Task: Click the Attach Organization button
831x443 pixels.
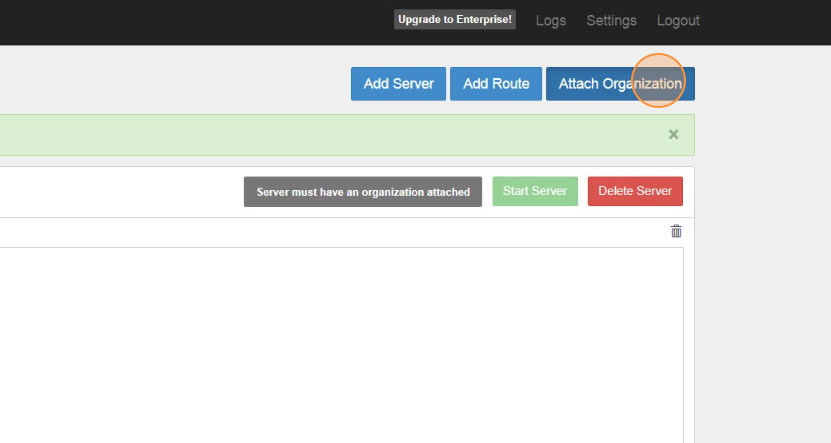Action: tap(620, 84)
